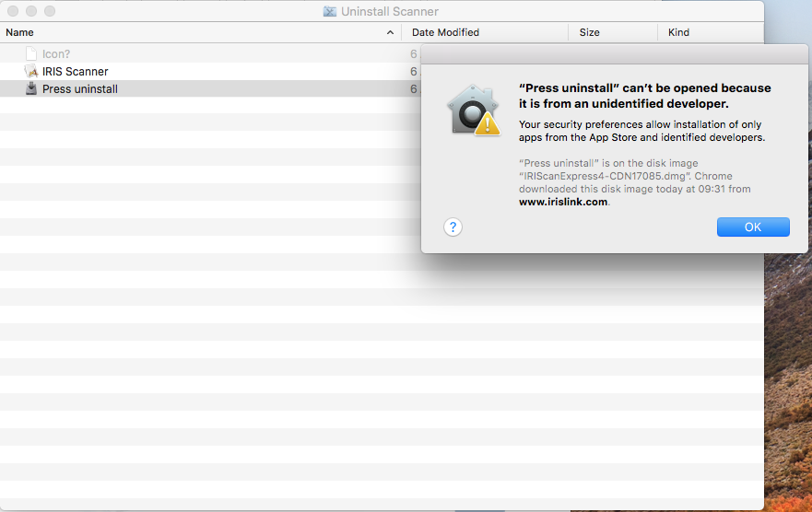812x512 pixels.
Task: Zoom the Uninstall Scanner window
Action: (50, 11)
